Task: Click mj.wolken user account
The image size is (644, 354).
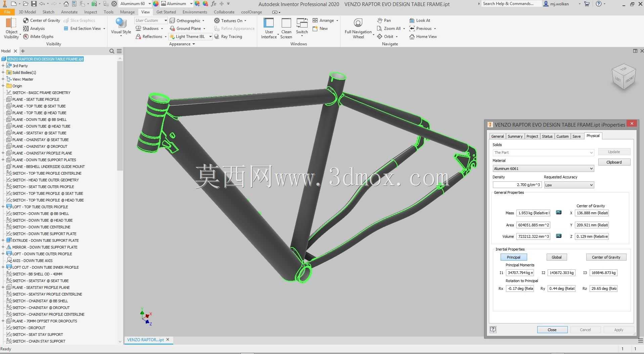Action: (x=556, y=4)
